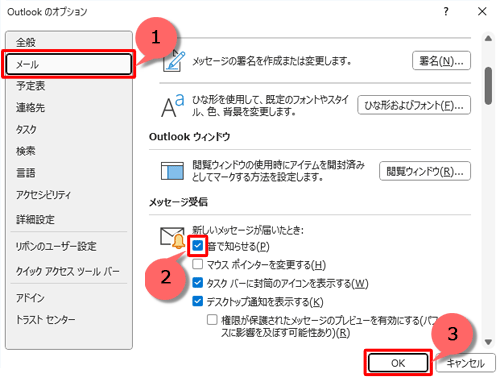The image size is (500, 378).
Task: Open アクセシビリティ settings category
Action: click(x=69, y=195)
